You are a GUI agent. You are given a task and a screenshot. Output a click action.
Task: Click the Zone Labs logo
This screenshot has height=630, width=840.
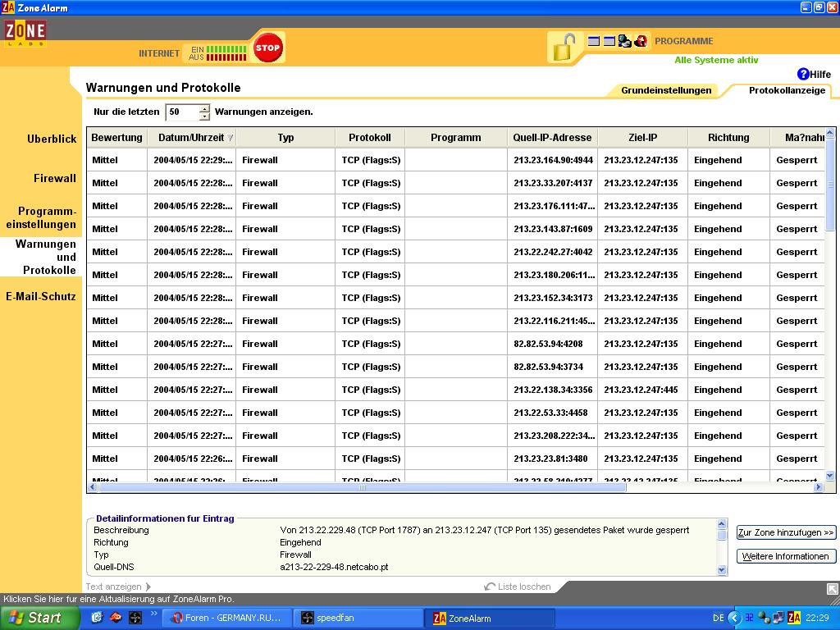point(25,33)
